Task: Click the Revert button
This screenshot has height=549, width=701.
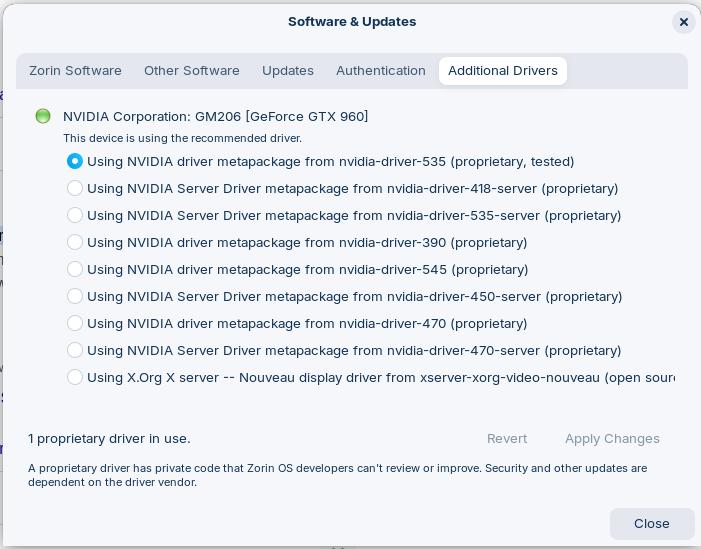Action: pos(507,439)
